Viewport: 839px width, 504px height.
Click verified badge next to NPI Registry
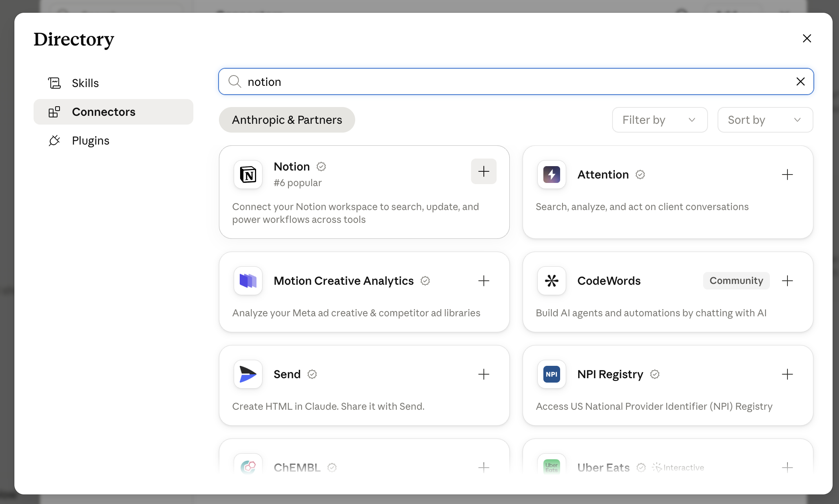tap(655, 374)
